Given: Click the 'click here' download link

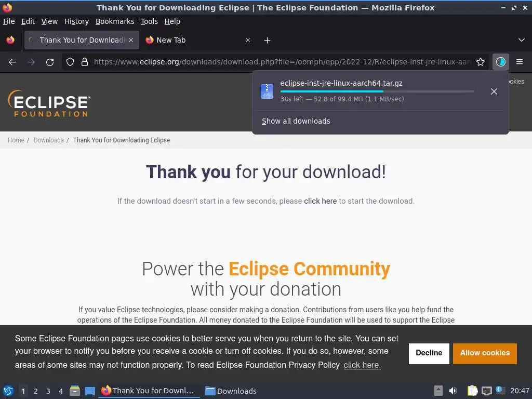Looking at the screenshot, I should coord(320,201).
